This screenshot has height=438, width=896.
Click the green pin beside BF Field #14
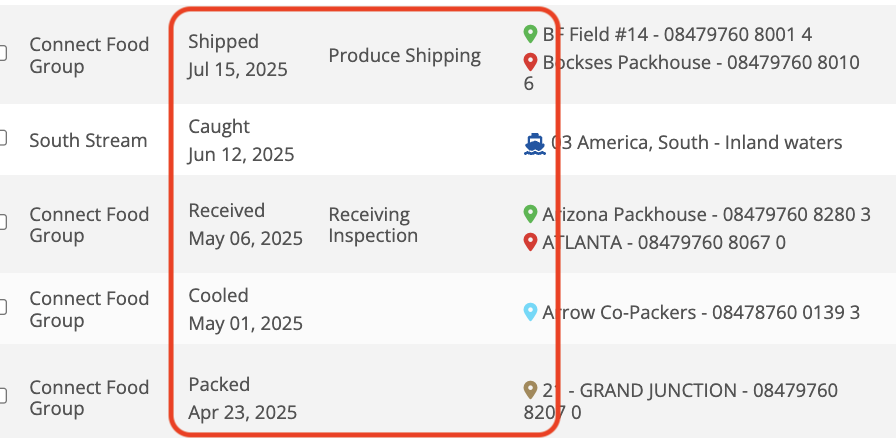[x=530, y=35]
